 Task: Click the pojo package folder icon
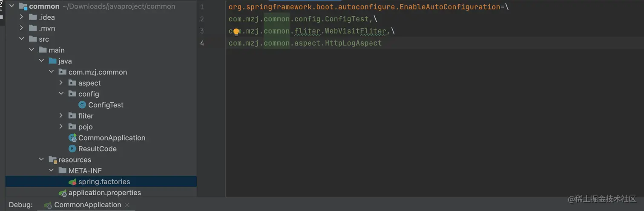point(72,127)
